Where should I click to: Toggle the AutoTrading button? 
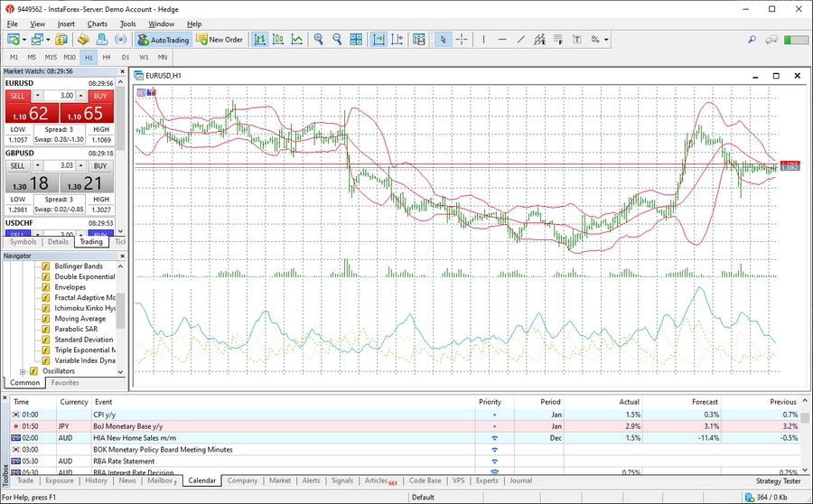pyautogui.click(x=164, y=40)
